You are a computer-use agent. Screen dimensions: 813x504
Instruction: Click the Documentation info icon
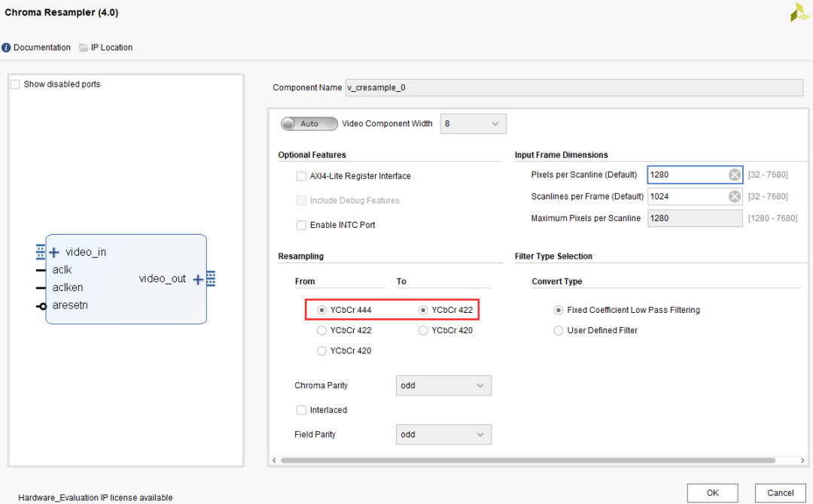tap(6, 47)
